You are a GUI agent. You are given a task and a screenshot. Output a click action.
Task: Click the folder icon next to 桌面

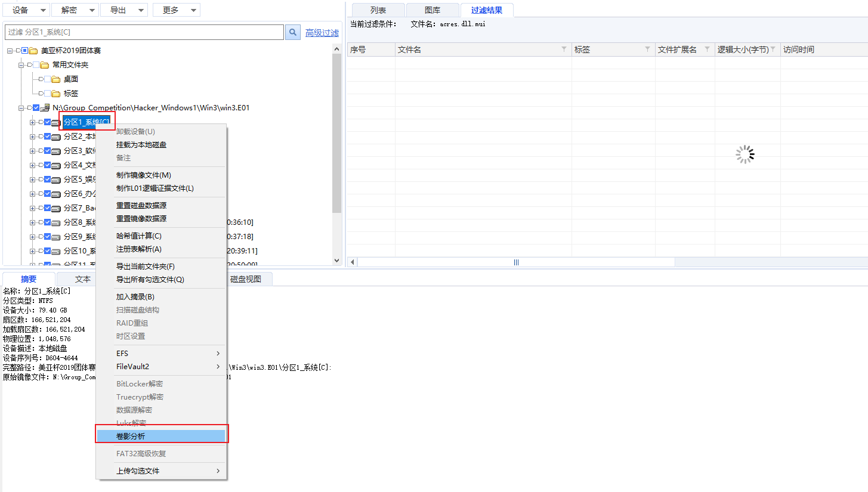tap(56, 79)
